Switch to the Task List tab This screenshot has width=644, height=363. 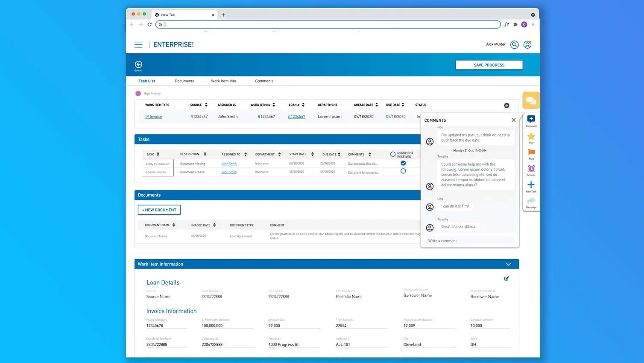tap(147, 81)
